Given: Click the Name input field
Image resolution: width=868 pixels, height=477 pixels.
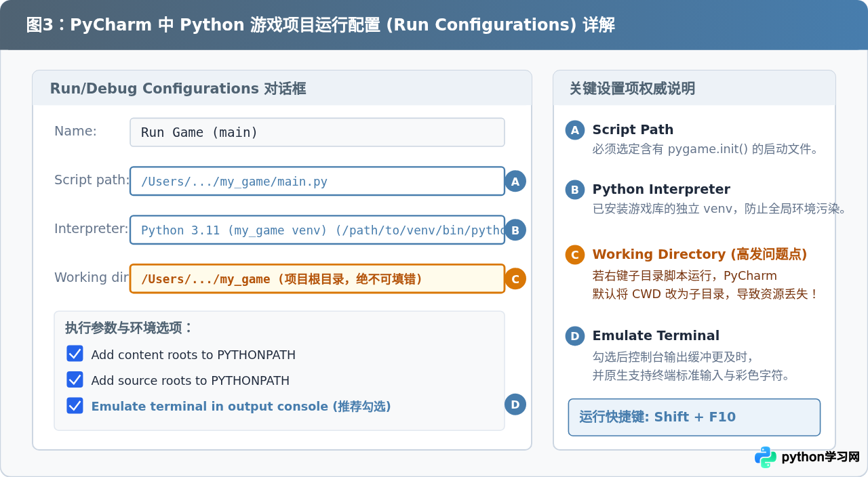Looking at the screenshot, I should 317,132.
